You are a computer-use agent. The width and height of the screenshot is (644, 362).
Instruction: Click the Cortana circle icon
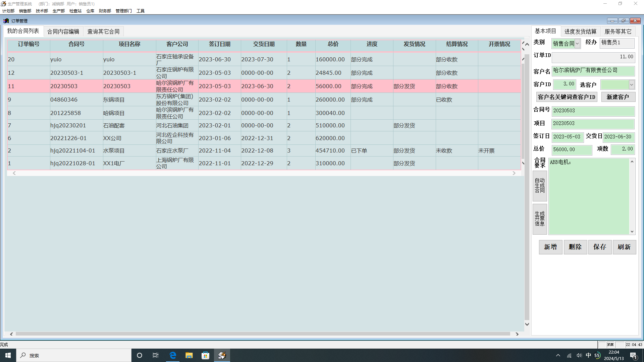(x=140, y=355)
